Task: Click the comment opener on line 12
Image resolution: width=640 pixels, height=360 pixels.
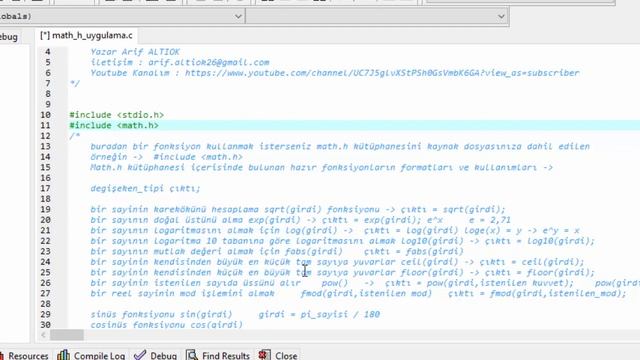Action: [x=75, y=136]
